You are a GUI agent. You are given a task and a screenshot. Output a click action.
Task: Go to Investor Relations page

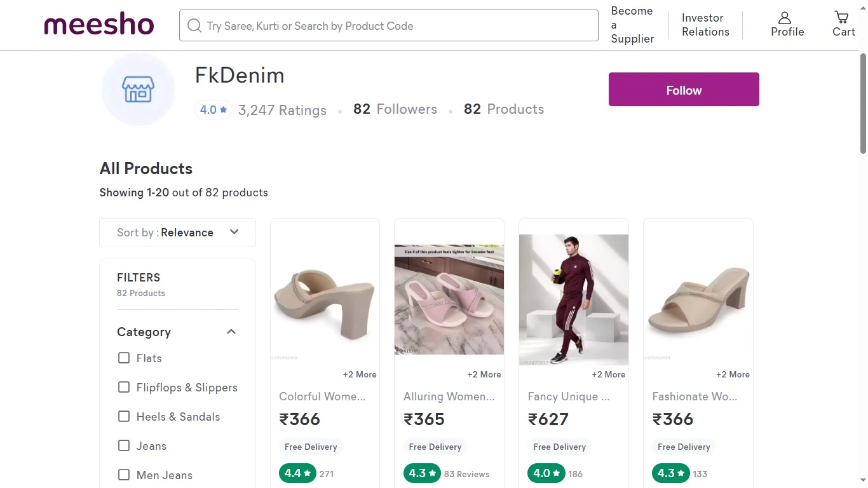click(705, 25)
